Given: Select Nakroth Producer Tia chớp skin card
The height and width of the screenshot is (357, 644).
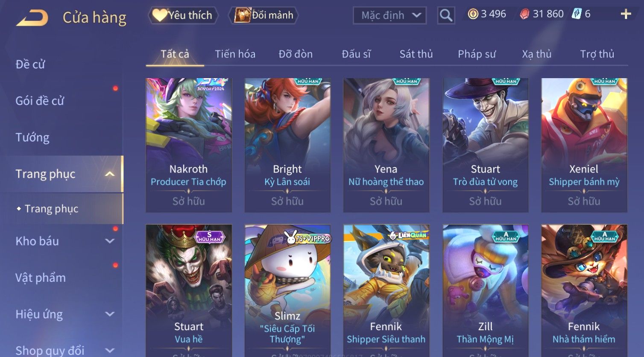Looking at the screenshot, I should pos(189,145).
